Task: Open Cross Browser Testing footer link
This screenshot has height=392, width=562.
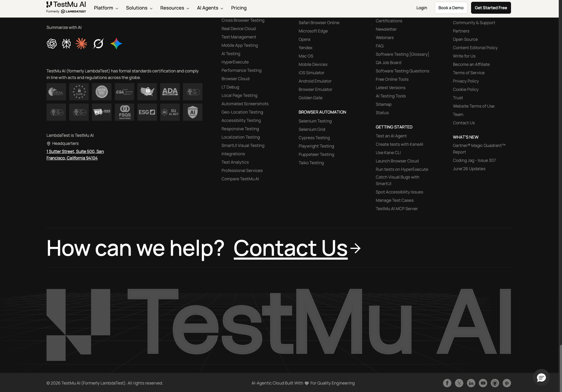Action: 243,20
